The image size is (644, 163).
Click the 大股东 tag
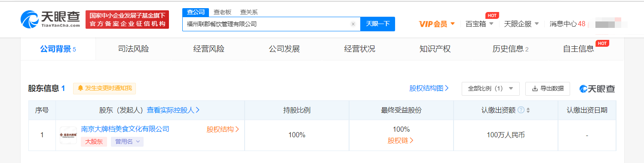coord(94,142)
